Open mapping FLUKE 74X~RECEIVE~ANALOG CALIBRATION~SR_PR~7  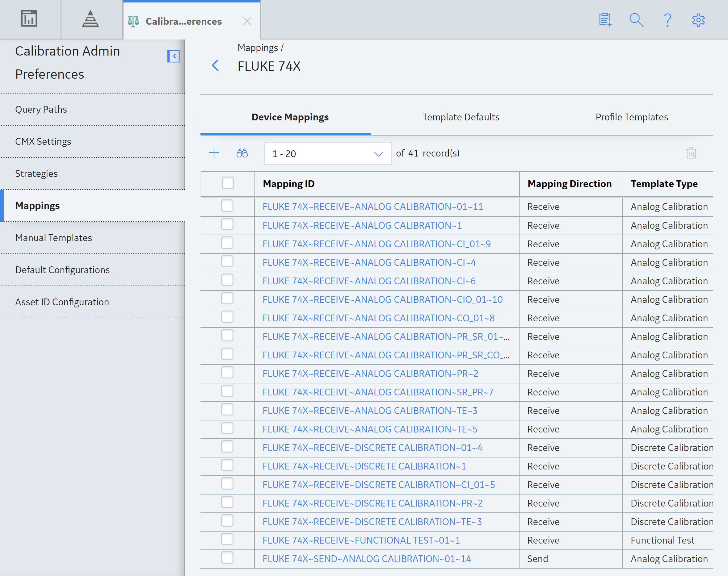[x=378, y=392]
